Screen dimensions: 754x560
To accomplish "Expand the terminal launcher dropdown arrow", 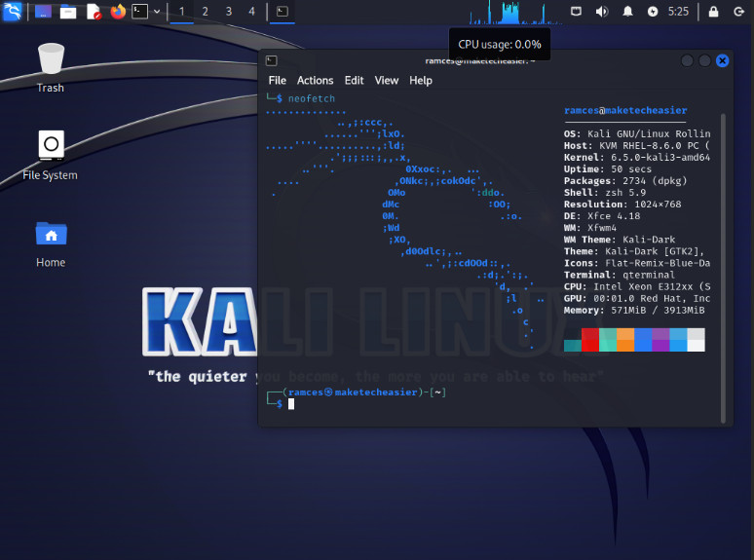I will click(157, 11).
